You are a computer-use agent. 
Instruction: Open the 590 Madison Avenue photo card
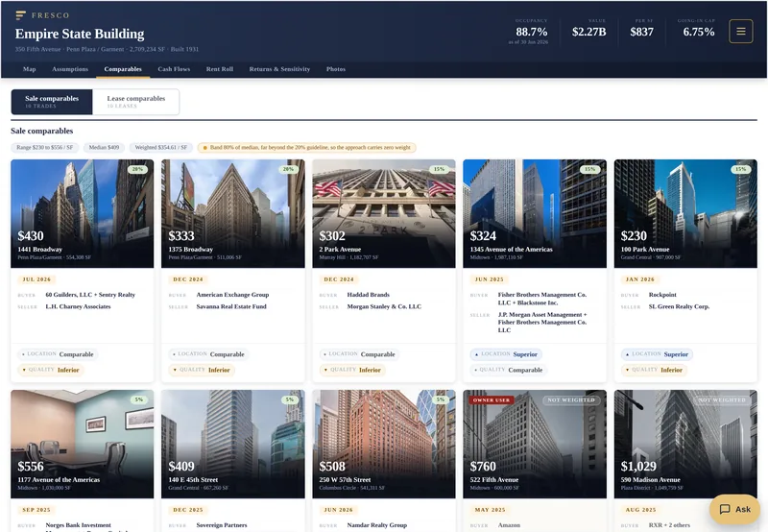pos(685,444)
